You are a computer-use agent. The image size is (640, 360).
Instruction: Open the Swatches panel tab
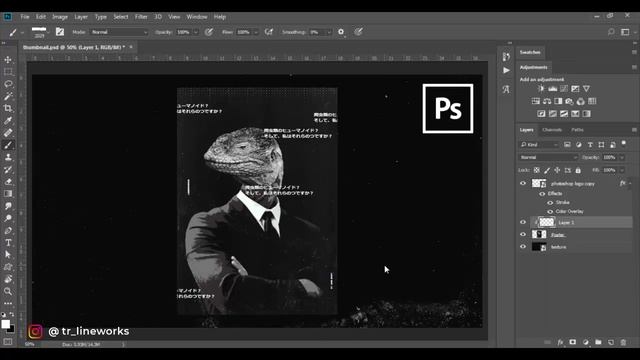530,52
